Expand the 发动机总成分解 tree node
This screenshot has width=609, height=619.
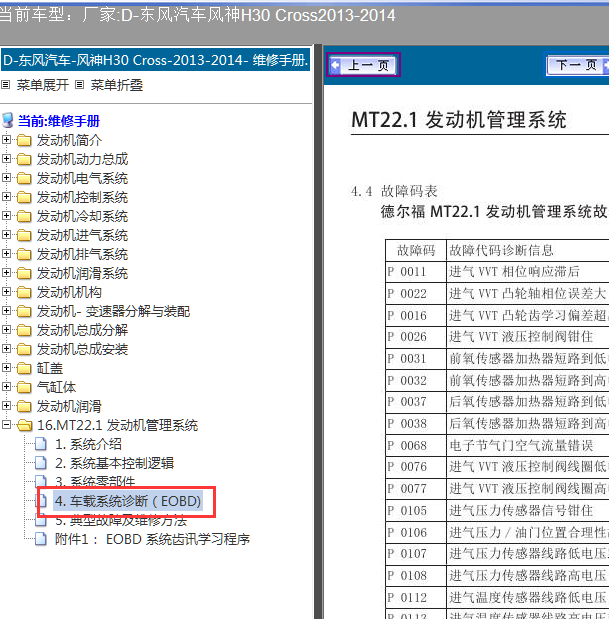6,329
